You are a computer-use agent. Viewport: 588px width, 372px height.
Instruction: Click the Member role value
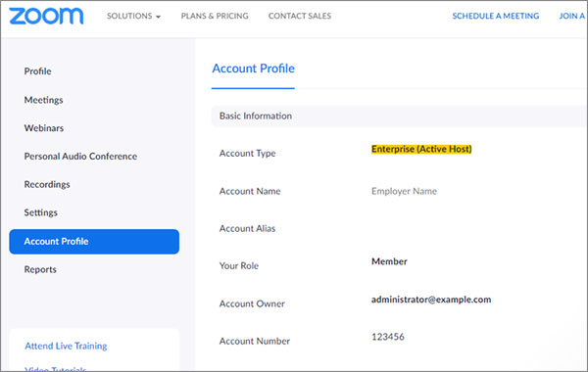[389, 261]
